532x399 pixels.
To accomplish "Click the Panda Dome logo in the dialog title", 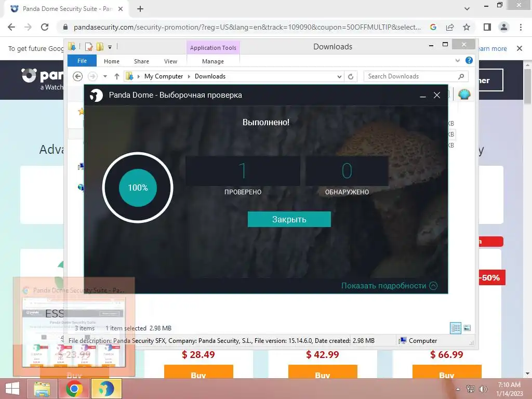I will [x=96, y=95].
